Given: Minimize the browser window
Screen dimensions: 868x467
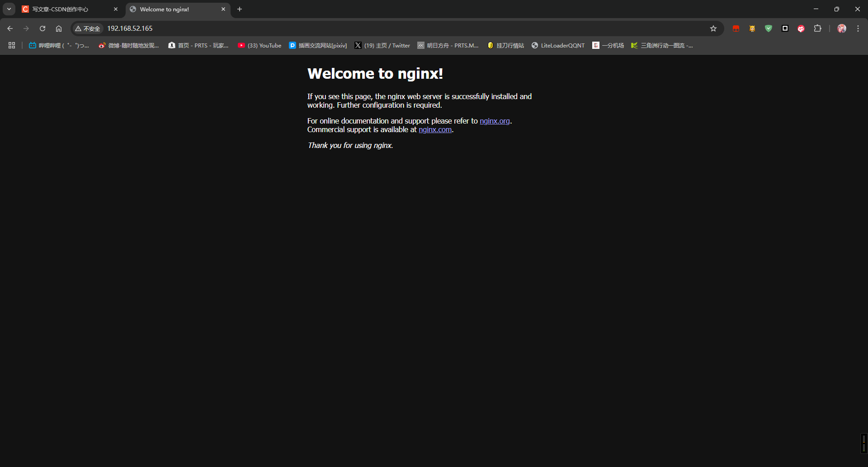Looking at the screenshot, I should 816,9.
